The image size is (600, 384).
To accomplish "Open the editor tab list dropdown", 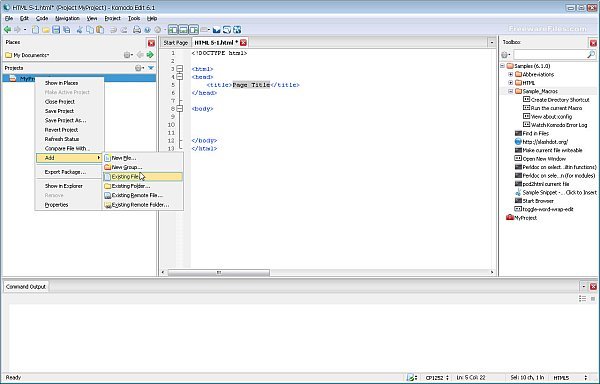I will click(x=492, y=42).
